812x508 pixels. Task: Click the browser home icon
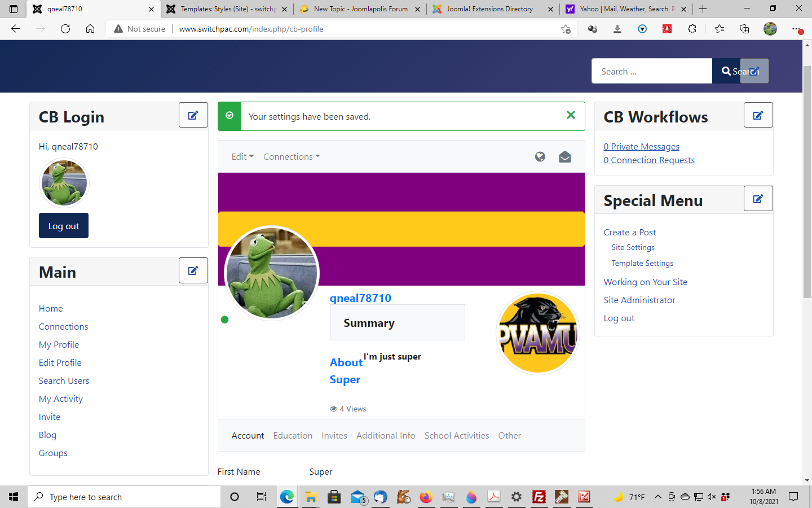(90, 29)
